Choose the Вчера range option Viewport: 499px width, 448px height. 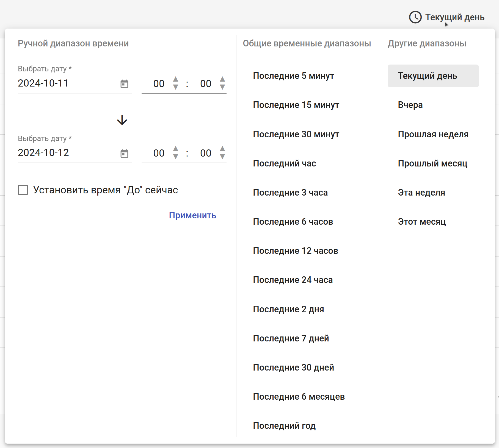[x=410, y=105]
